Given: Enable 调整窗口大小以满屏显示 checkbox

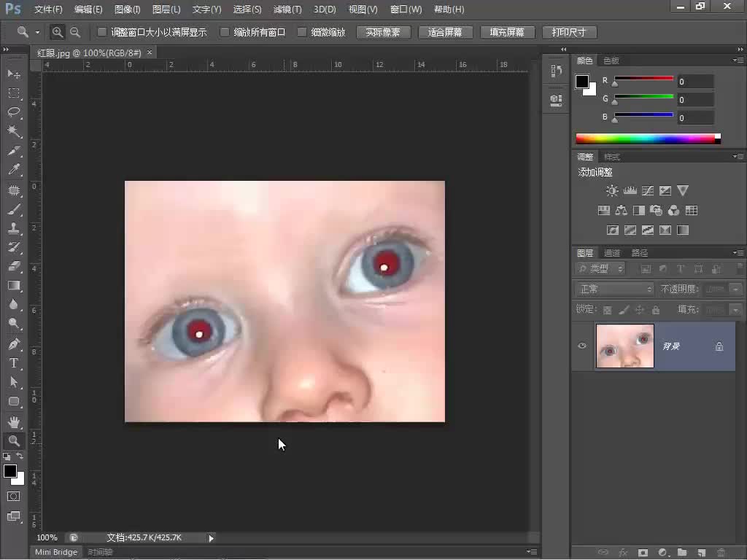Looking at the screenshot, I should pyautogui.click(x=102, y=32).
